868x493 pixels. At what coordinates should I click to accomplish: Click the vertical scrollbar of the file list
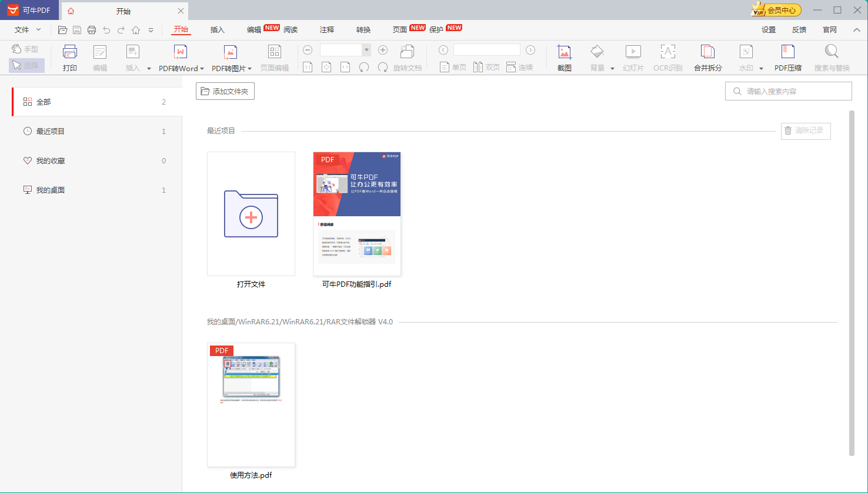coord(852,282)
